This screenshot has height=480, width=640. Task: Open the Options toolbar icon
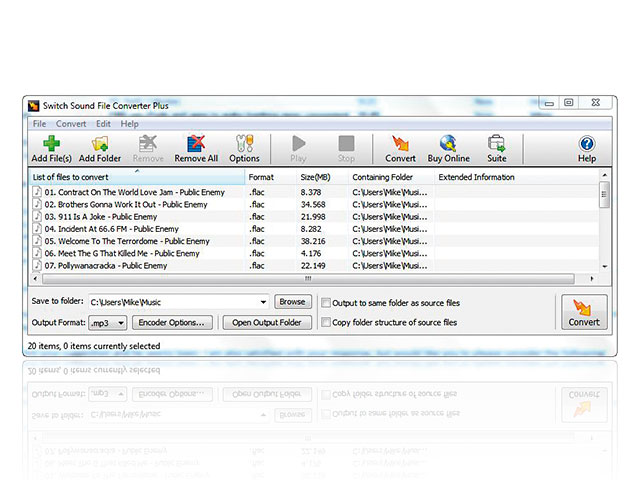point(244,144)
